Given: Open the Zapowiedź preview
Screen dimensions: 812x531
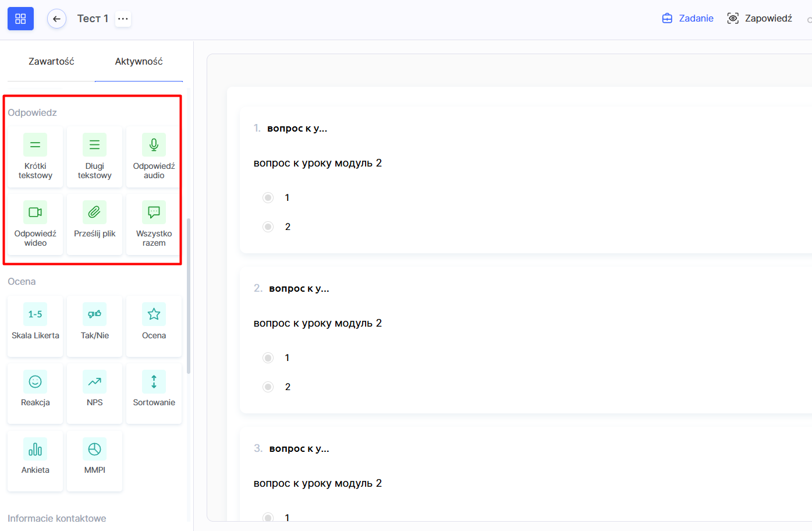Looking at the screenshot, I should coord(760,19).
